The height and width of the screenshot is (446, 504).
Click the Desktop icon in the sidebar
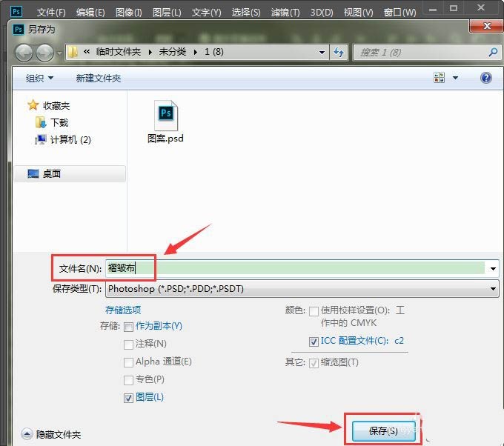33,174
